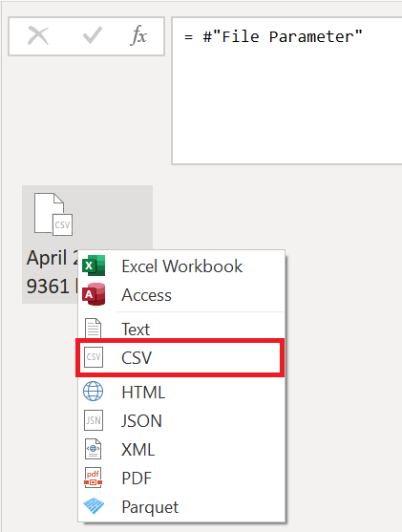402x532 pixels.
Task: Choose CSV from the context menu
Action: (x=180, y=357)
